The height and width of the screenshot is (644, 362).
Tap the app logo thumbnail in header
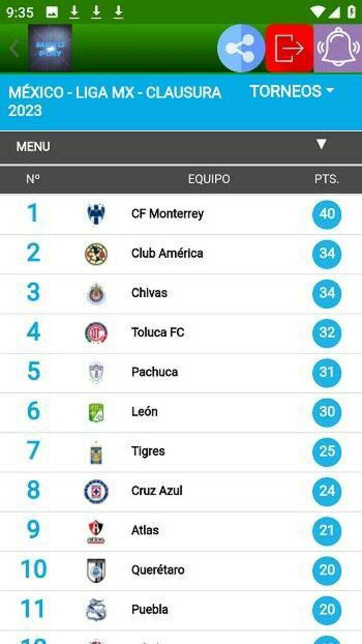tap(50, 48)
